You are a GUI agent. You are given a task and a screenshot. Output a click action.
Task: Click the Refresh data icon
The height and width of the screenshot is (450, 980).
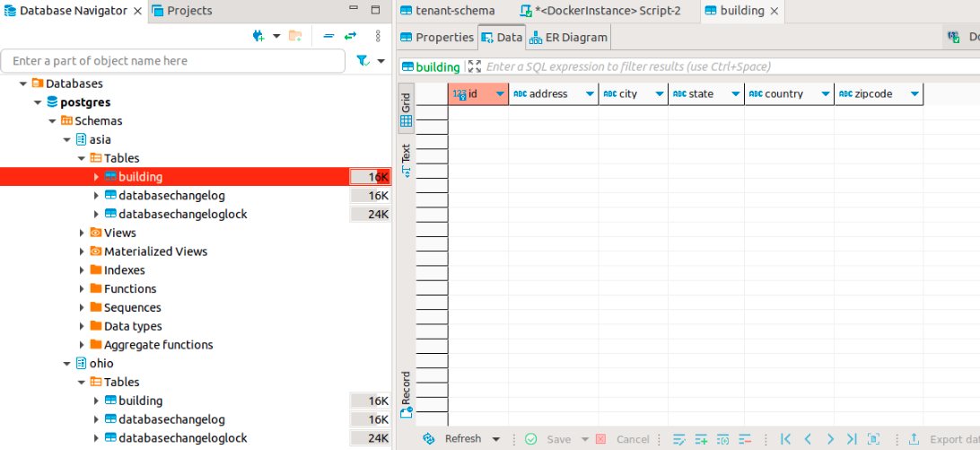click(x=429, y=438)
